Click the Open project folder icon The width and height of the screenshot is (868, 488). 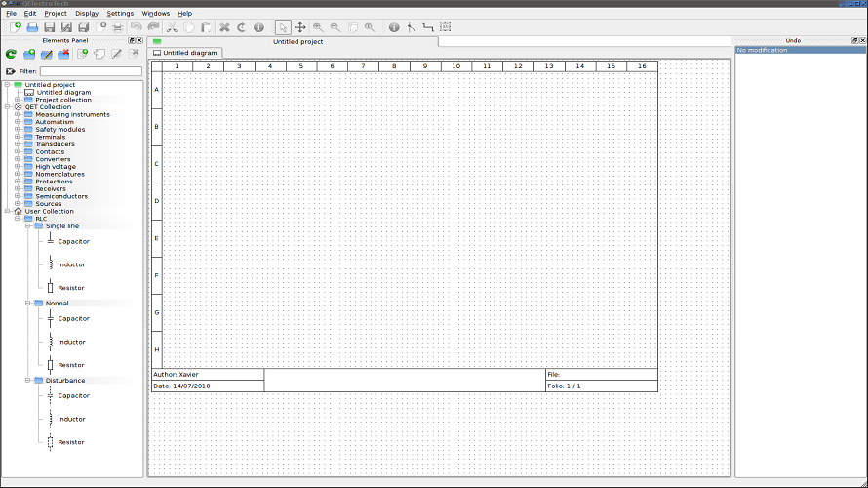coord(31,27)
